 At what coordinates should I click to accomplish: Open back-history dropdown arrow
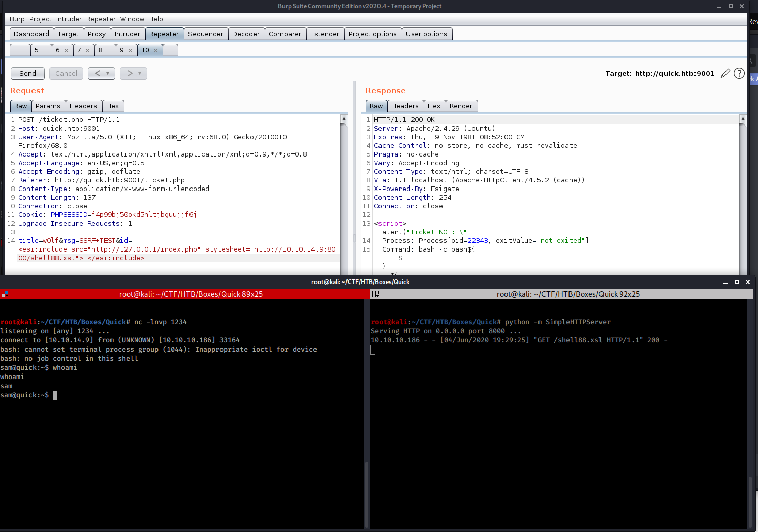(x=108, y=73)
